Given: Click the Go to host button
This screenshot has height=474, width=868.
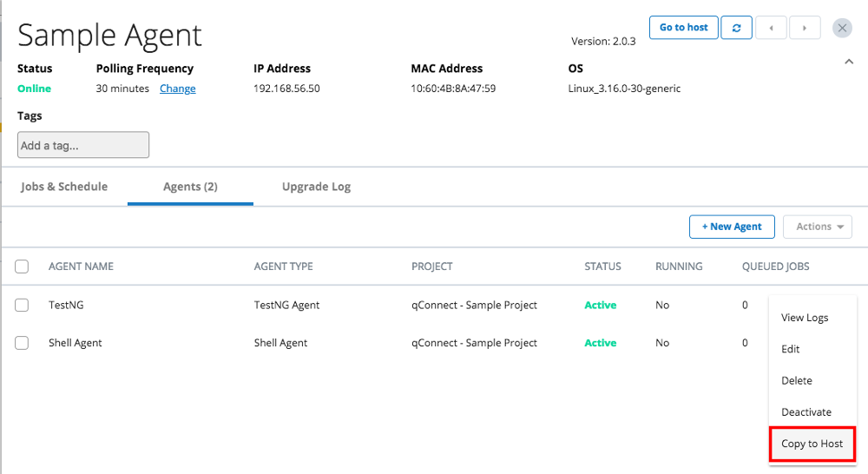Looking at the screenshot, I should tap(683, 28).
